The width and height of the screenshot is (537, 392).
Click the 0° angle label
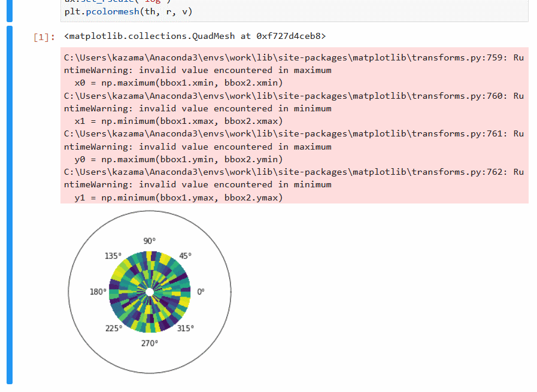[201, 292]
